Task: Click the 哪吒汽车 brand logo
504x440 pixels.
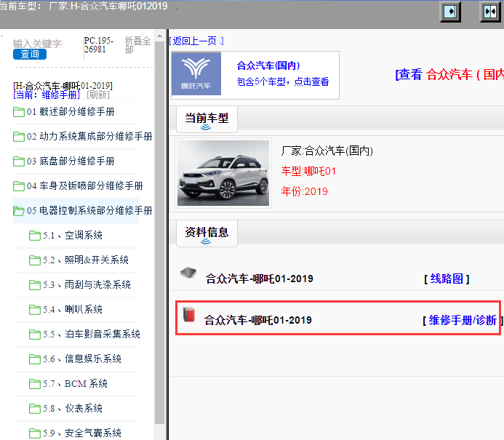Action: point(196,74)
